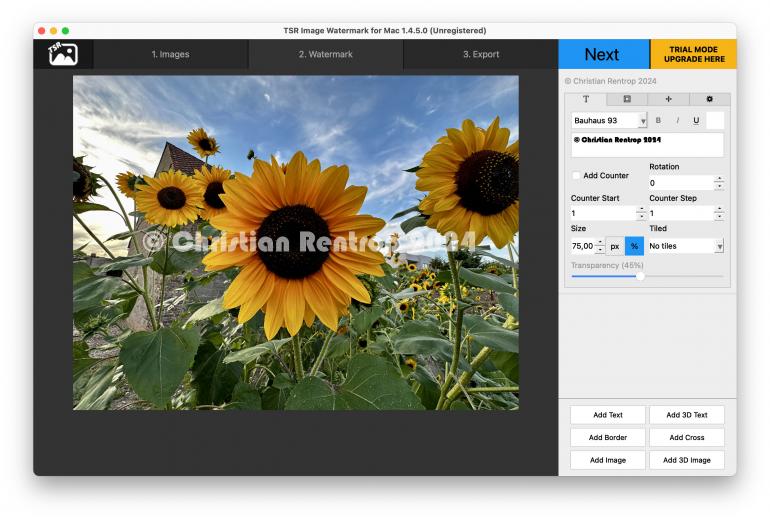Open the Tiled 'No tiles' dropdown
This screenshot has height=520, width=770.
[x=686, y=246]
